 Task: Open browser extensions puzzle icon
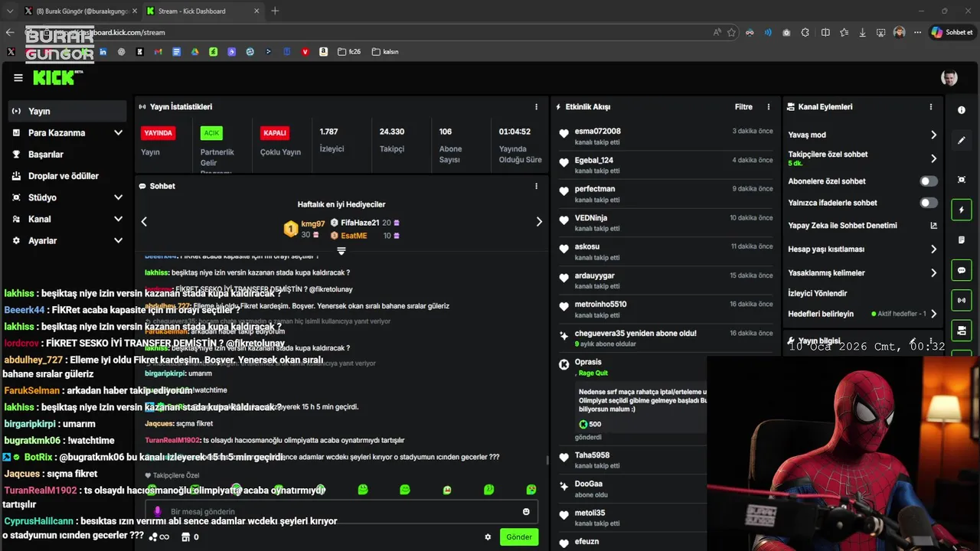(x=805, y=32)
